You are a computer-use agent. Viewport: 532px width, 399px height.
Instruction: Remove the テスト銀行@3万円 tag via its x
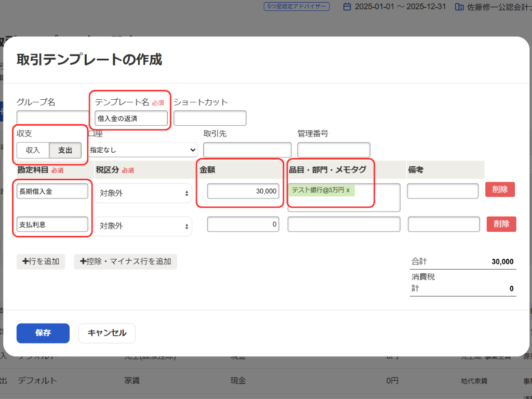[348, 190]
